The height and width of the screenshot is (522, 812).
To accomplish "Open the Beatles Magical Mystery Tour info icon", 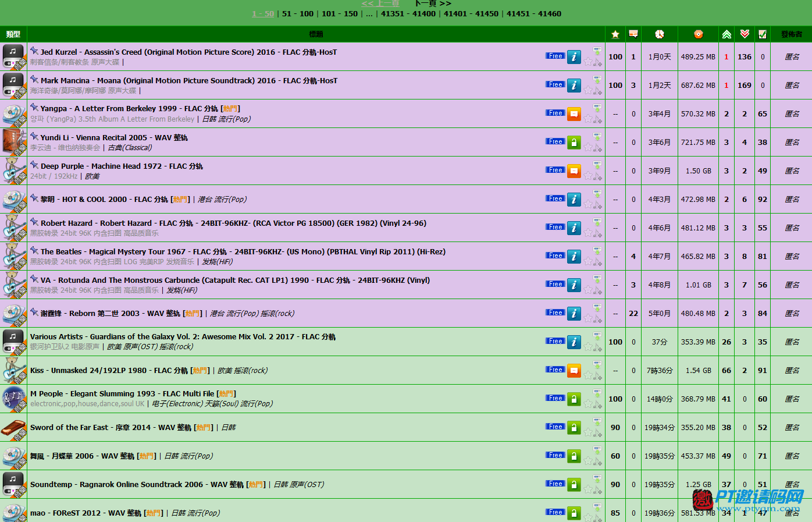I will (574, 256).
